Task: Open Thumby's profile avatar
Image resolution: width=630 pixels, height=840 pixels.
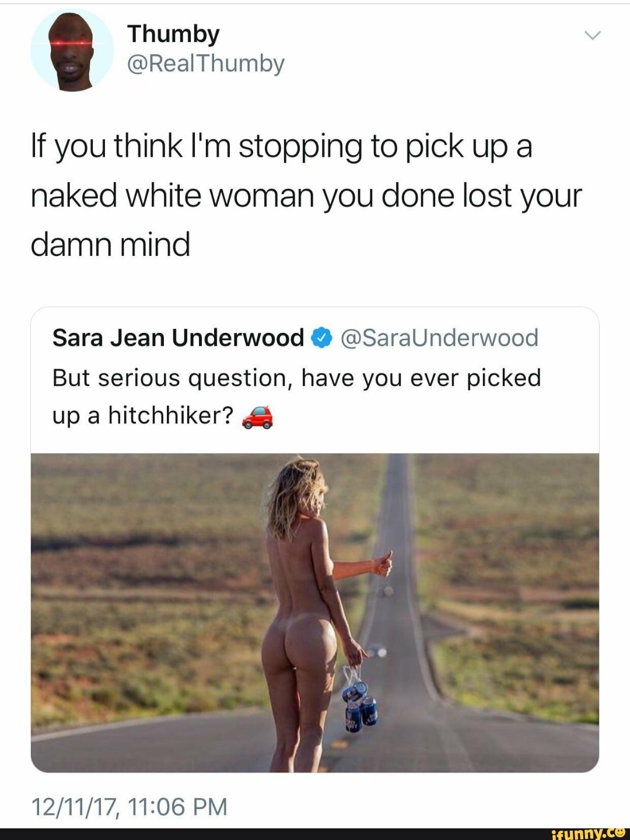Action: click(x=72, y=51)
